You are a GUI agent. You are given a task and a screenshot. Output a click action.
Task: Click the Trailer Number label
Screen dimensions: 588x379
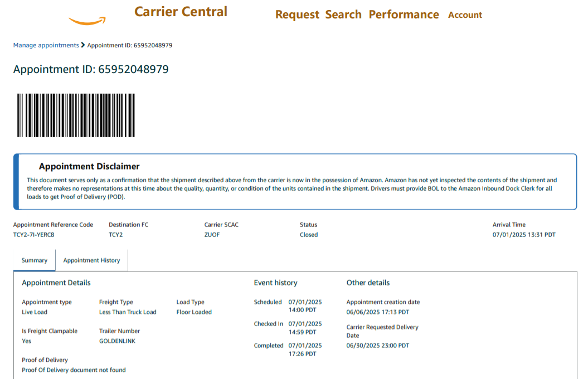[119, 331]
